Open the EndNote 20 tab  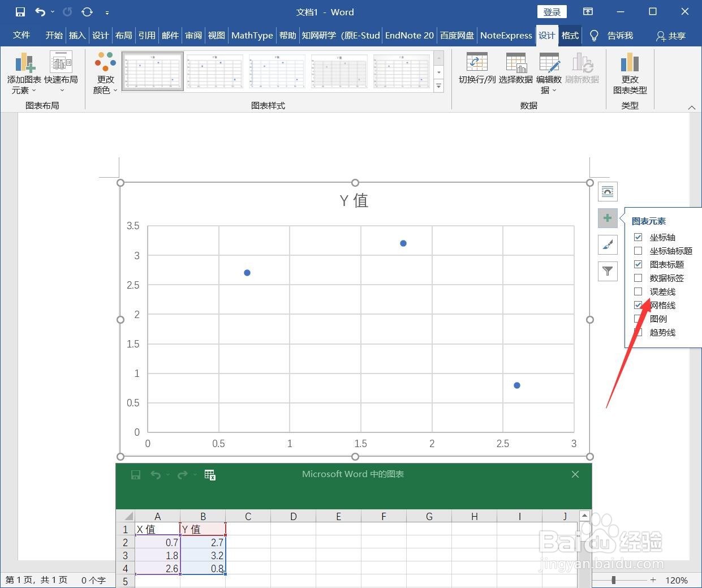409,35
